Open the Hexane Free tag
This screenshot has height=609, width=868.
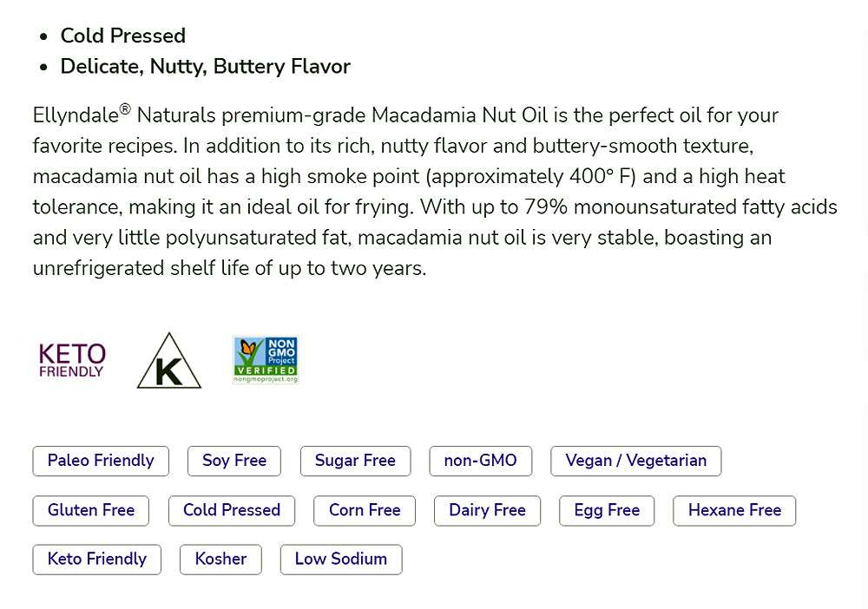(734, 510)
